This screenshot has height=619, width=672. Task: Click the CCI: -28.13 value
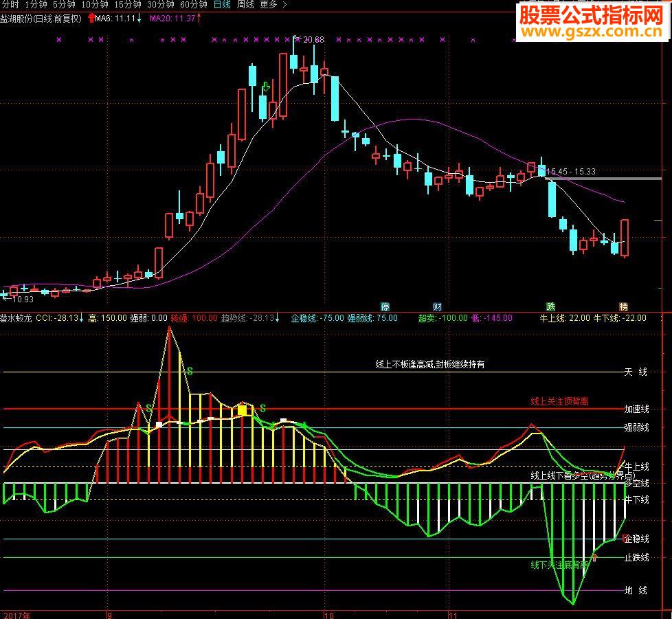[x=57, y=318]
